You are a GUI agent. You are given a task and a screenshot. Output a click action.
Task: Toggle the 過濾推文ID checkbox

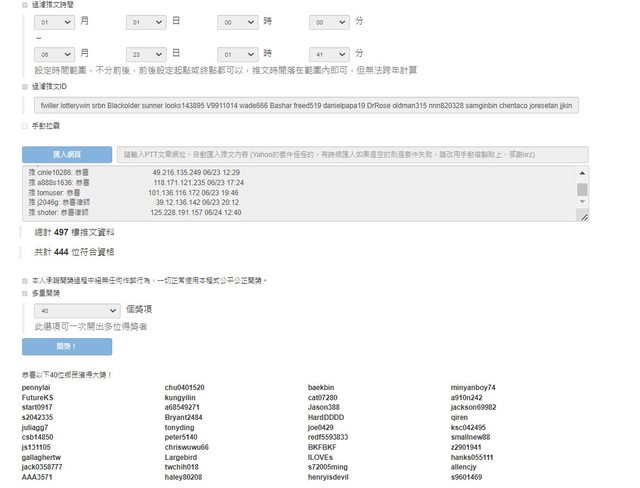tap(25, 87)
